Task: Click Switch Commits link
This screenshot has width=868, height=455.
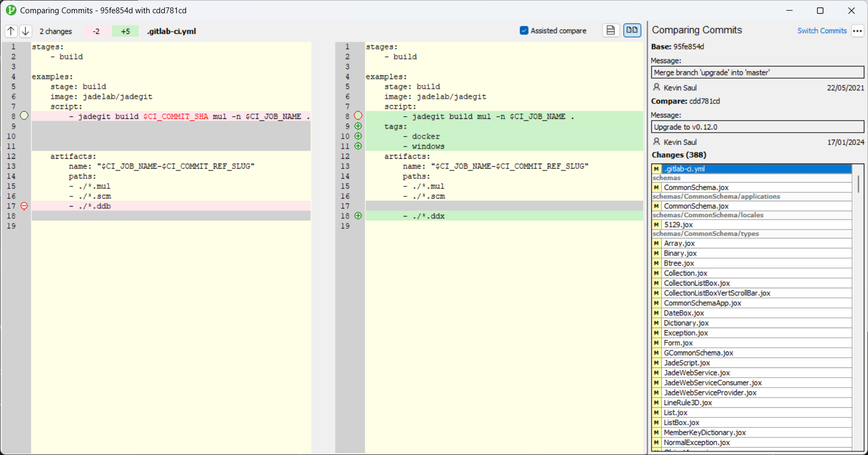Action: click(x=821, y=31)
